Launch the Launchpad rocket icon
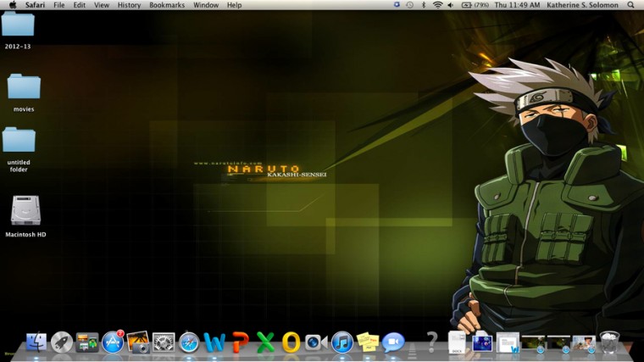The height and width of the screenshot is (362, 644). coord(62,342)
